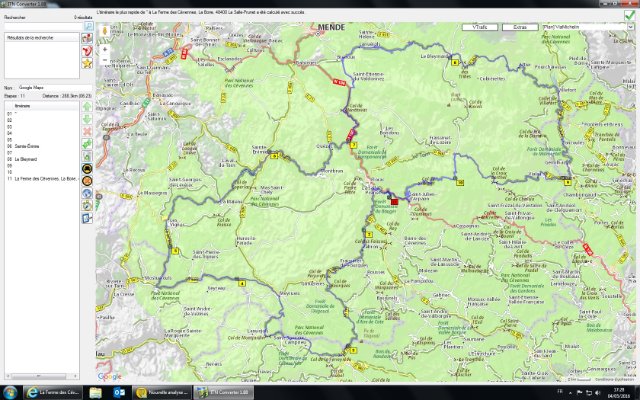Delete the step with the red X icon
Image resolution: width=640 pixels, height=400 pixels.
[x=87, y=131]
